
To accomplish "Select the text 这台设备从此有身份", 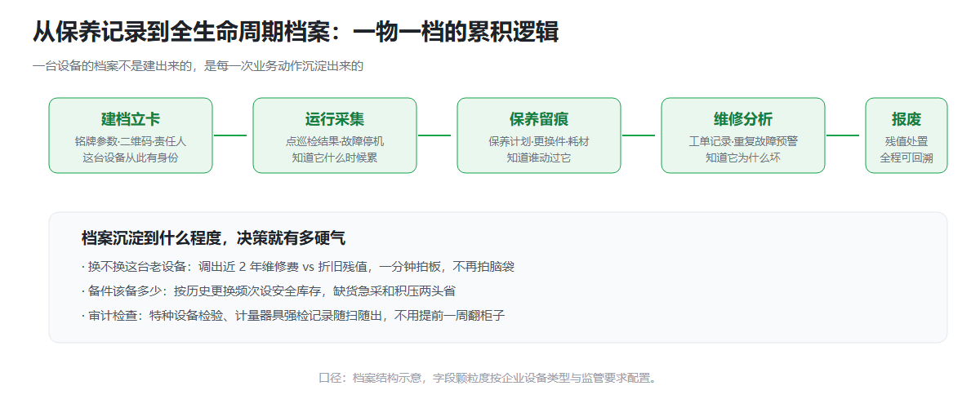I will [x=131, y=157].
